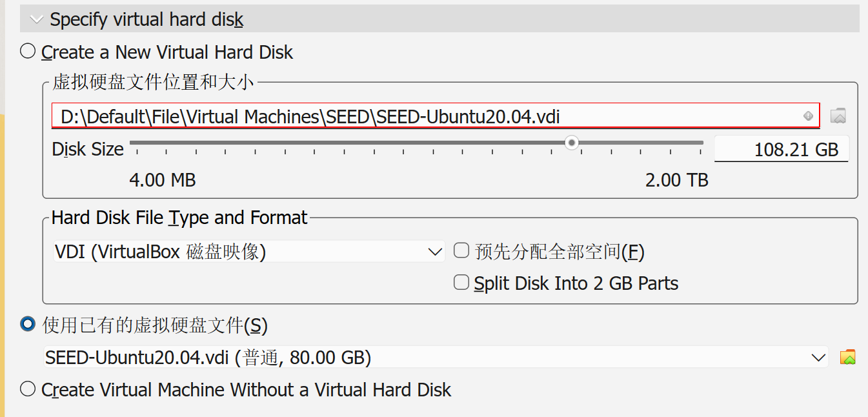Select Create a New Virtual Hard Disk
This screenshot has height=417, width=868.
28,52
